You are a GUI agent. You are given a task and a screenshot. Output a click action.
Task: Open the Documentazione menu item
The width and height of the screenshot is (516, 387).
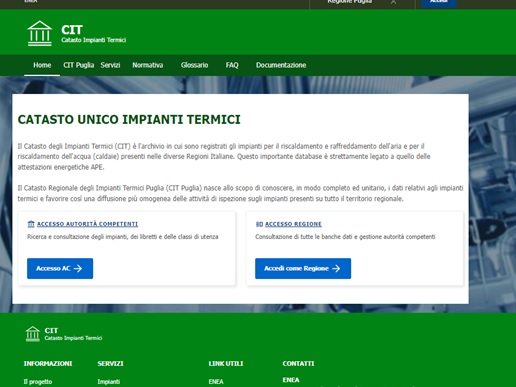(x=281, y=65)
